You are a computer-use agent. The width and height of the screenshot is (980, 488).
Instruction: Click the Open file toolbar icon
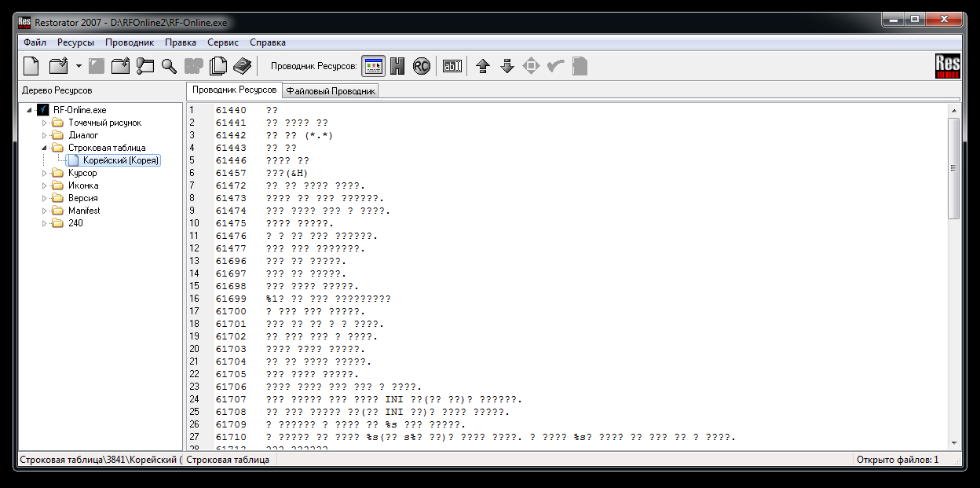(x=58, y=66)
